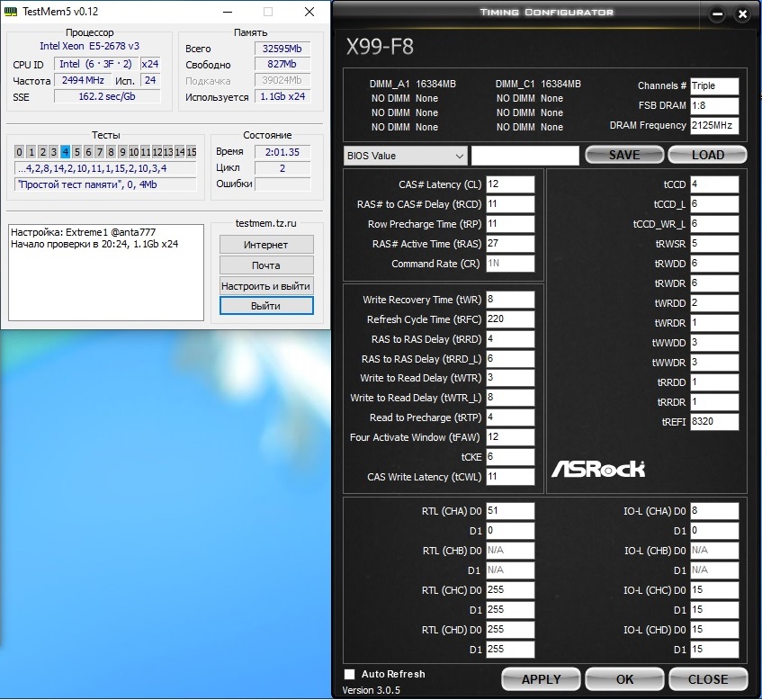Minimize the TestMem5 window

coord(227,12)
